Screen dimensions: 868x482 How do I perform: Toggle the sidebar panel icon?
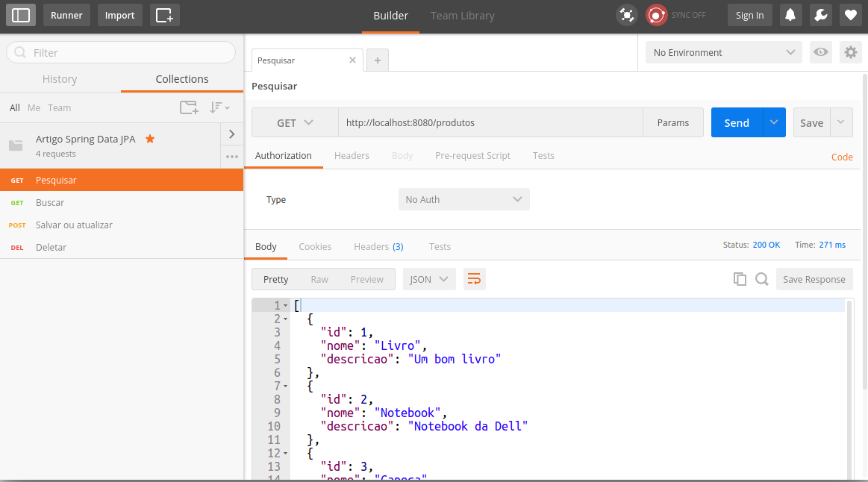coord(21,15)
